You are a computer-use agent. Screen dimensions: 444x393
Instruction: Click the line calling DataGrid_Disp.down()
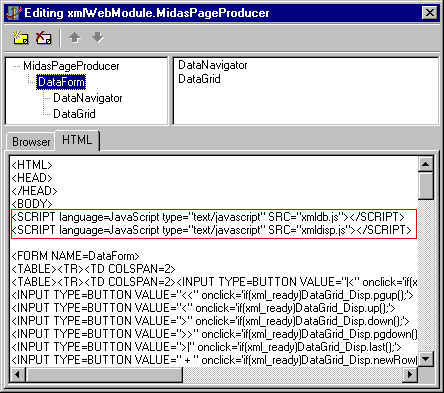[210, 321]
